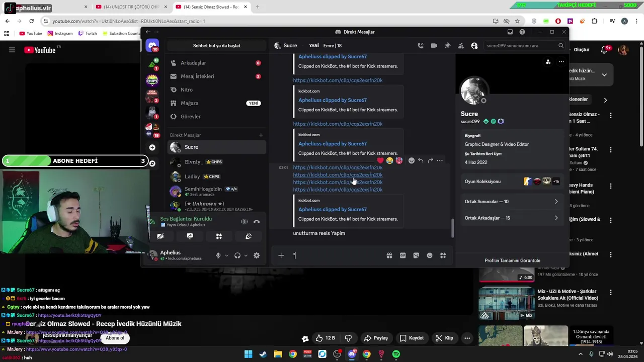Dislike the YouTube video
This screenshot has height=362, width=644.
[348, 338]
